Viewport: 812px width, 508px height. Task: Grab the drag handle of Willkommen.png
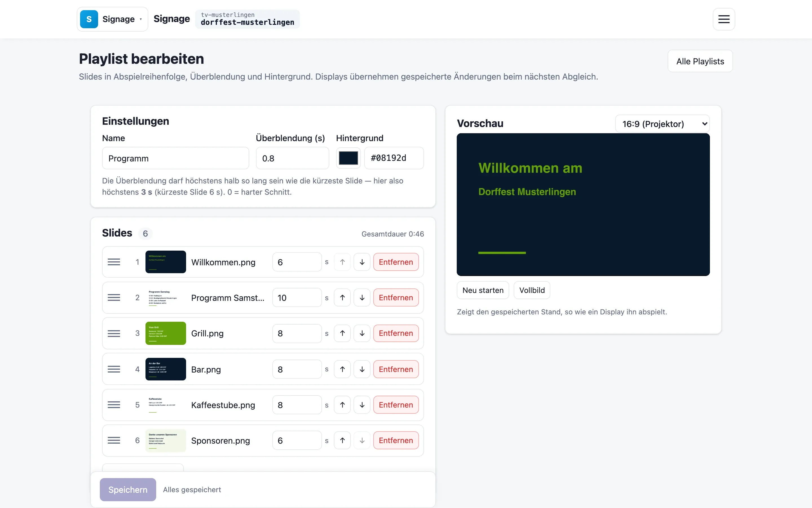(x=114, y=262)
